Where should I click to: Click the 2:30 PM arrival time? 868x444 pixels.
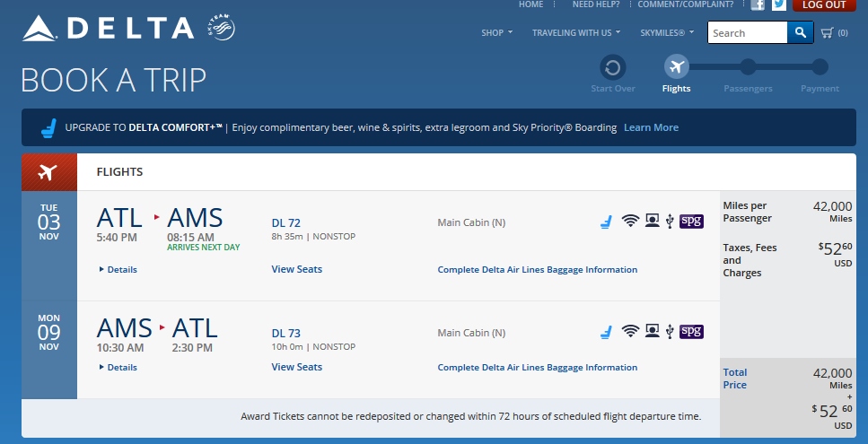tap(192, 348)
